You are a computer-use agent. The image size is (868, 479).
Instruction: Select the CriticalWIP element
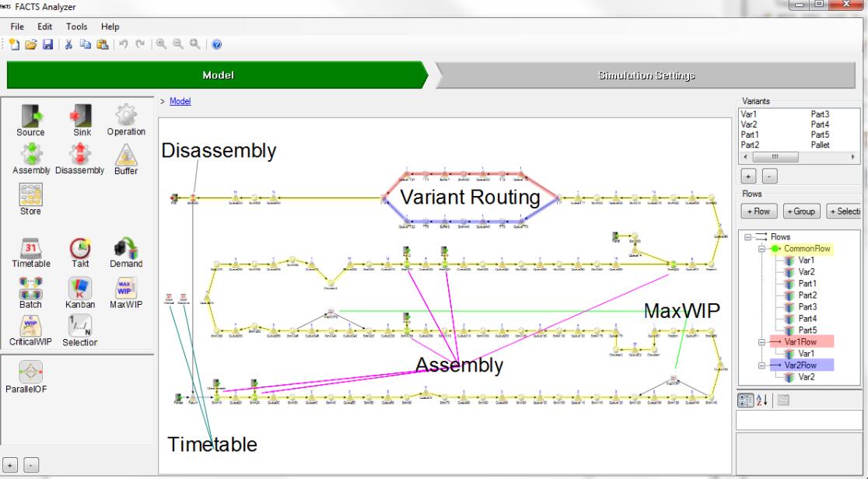pos(30,330)
